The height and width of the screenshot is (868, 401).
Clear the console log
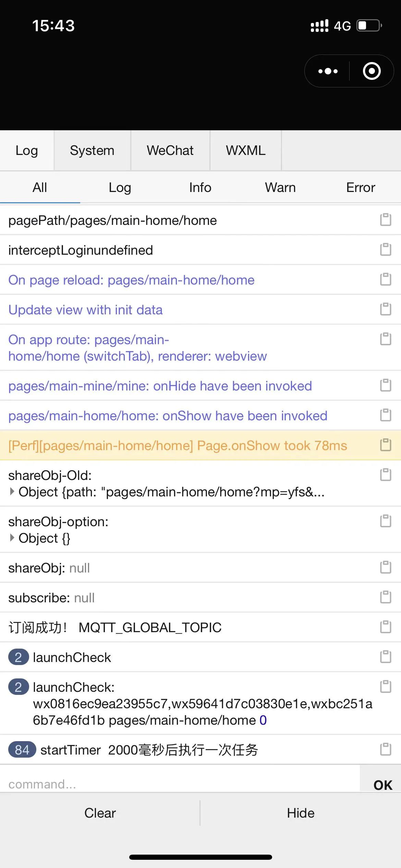coord(100,813)
